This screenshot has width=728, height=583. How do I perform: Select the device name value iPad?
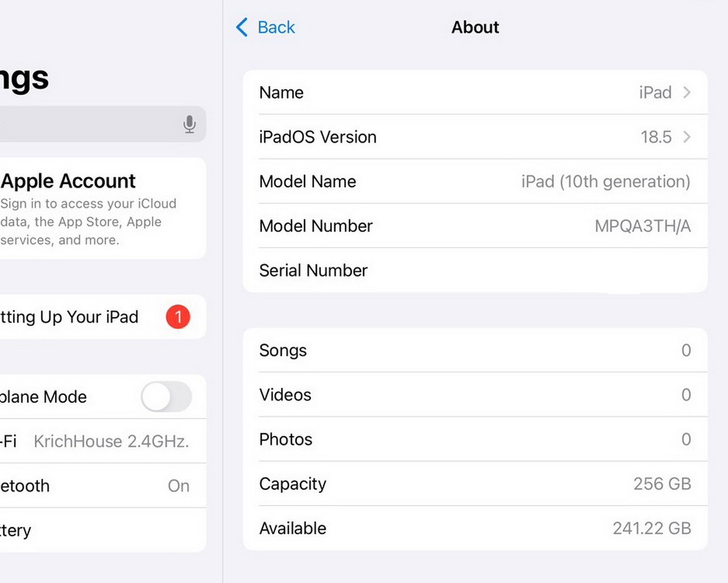[x=655, y=92]
